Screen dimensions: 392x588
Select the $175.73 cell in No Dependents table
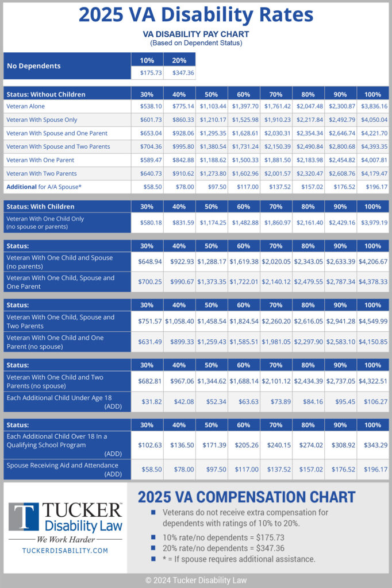[x=147, y=73]
